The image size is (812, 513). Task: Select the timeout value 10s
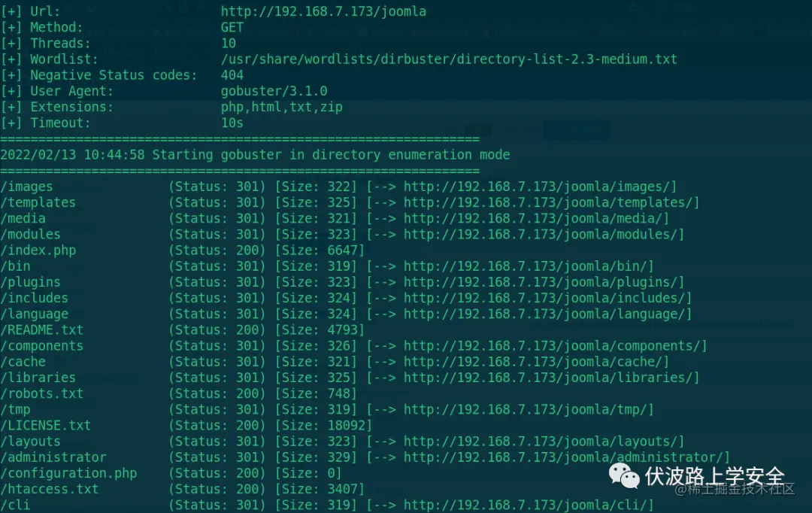232,123
